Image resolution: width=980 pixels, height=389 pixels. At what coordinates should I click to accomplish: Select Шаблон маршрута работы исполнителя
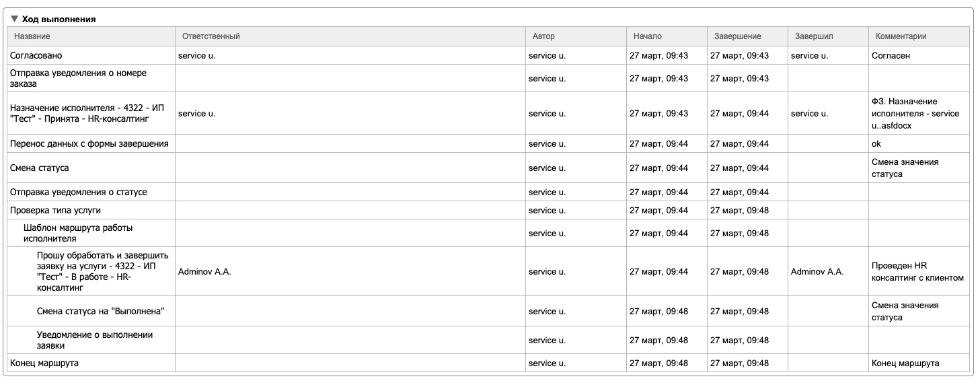tap(78, 233)
